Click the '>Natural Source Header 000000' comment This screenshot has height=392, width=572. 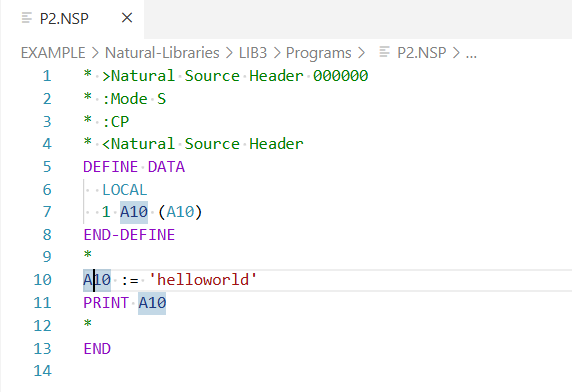point(236,76)
